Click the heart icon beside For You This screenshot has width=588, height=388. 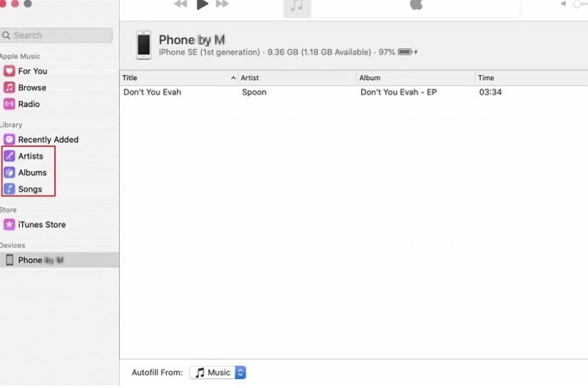(x=10, y=71)
